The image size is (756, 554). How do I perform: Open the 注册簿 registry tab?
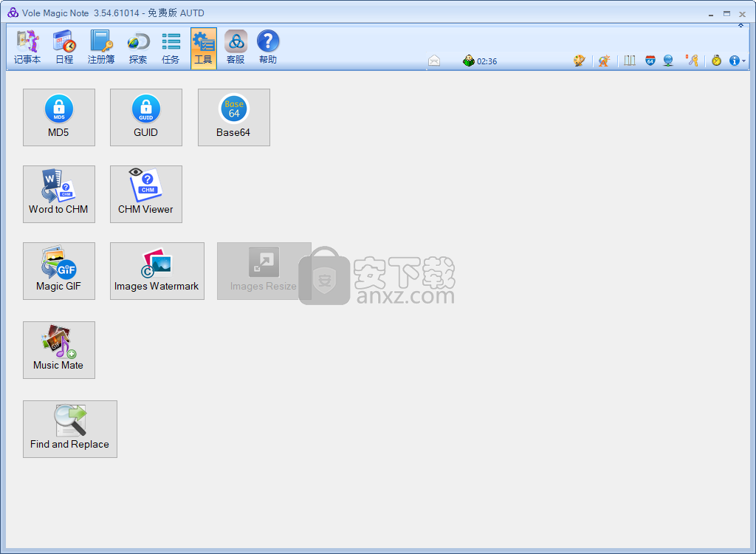tap(101, 48)
